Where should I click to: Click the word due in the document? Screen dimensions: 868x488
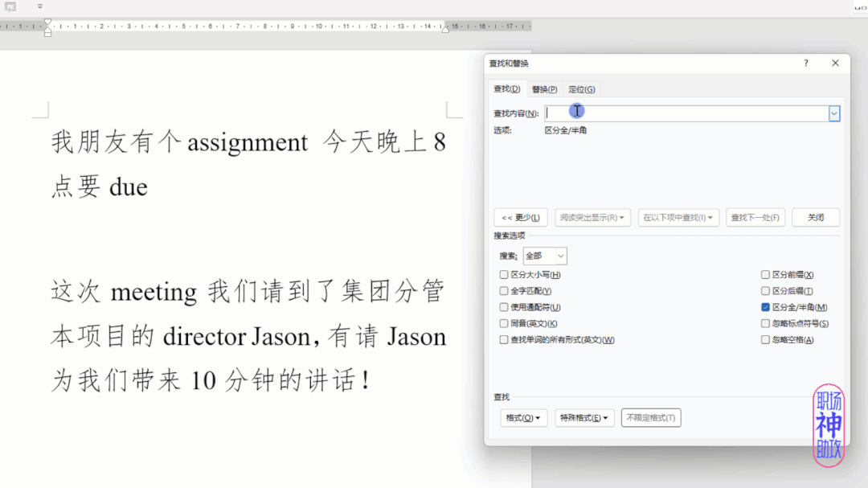click(129, 187)
